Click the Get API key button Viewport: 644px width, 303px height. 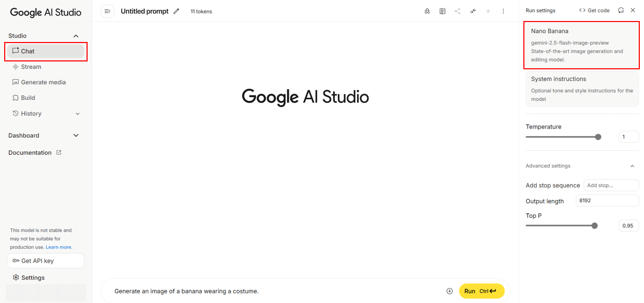(46, 261)
